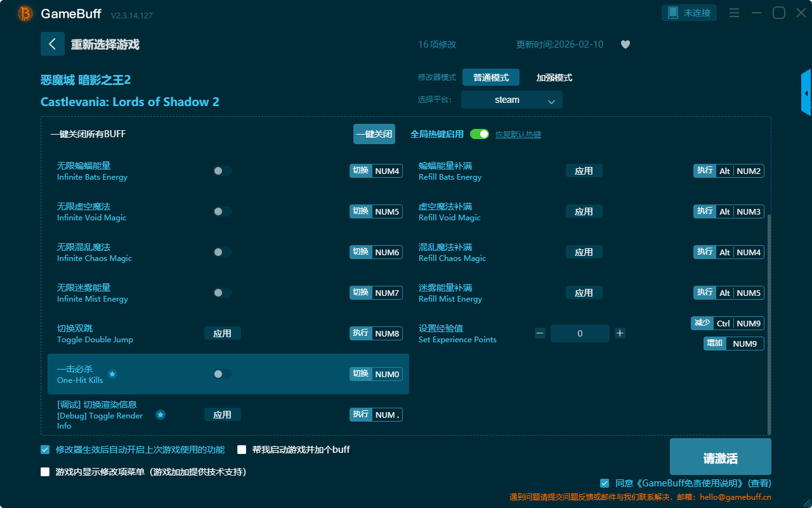Click the star icon beside Debug Toggle Render Info
The image size is (812, 508).
[160, 415]
